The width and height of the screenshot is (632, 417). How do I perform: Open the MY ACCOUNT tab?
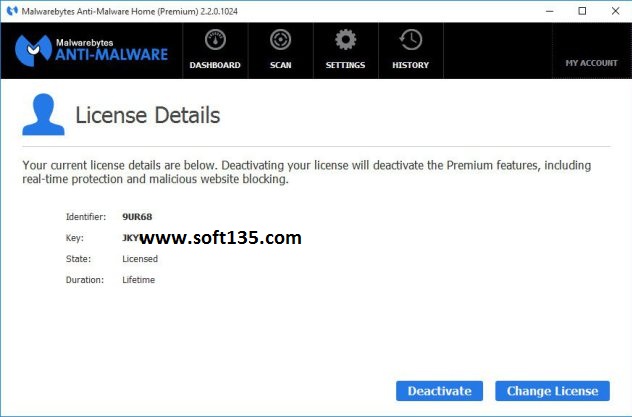(x=591, y=63)
